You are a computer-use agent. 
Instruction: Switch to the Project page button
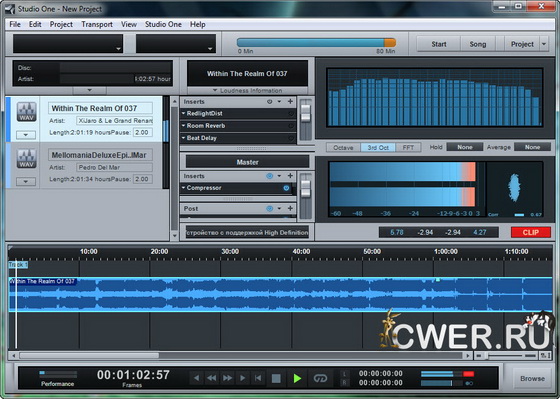522,44
